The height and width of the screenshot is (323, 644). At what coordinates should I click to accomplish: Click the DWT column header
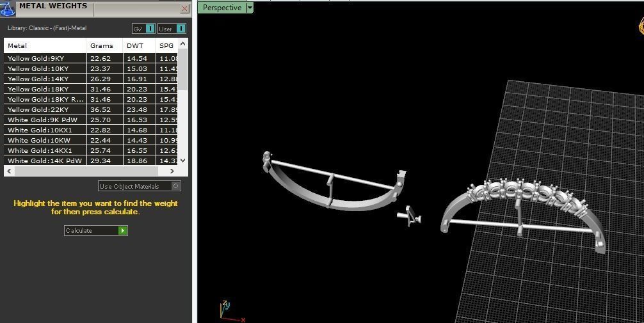tap(139, 45)
